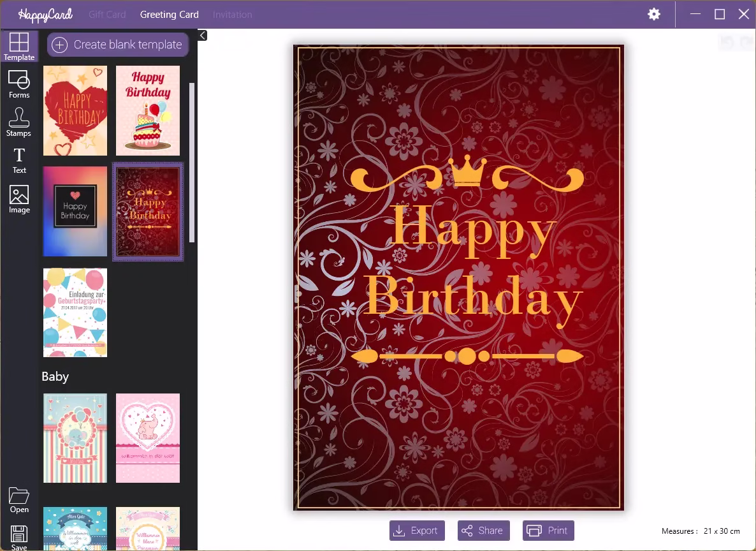Screen dimensions: 756x551
Task: Collapse the template side panel arrow
Action: tap(202, 35)
